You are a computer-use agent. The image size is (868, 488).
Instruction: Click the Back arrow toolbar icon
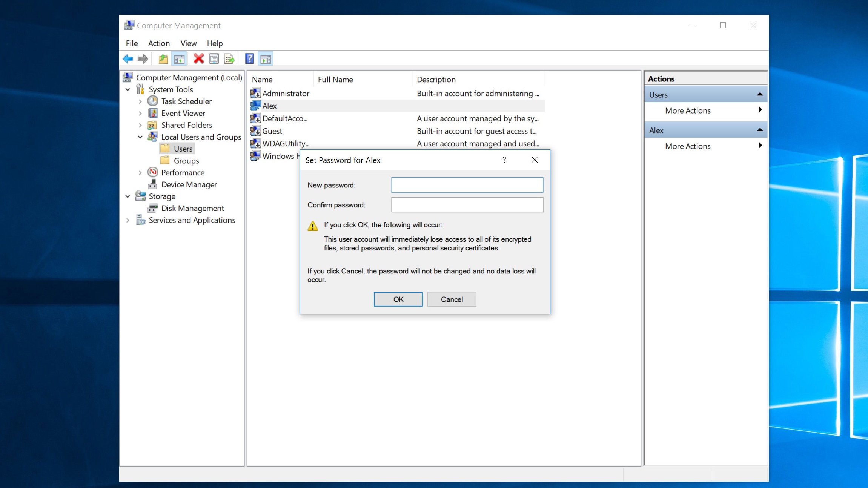(x=128, y=59)
